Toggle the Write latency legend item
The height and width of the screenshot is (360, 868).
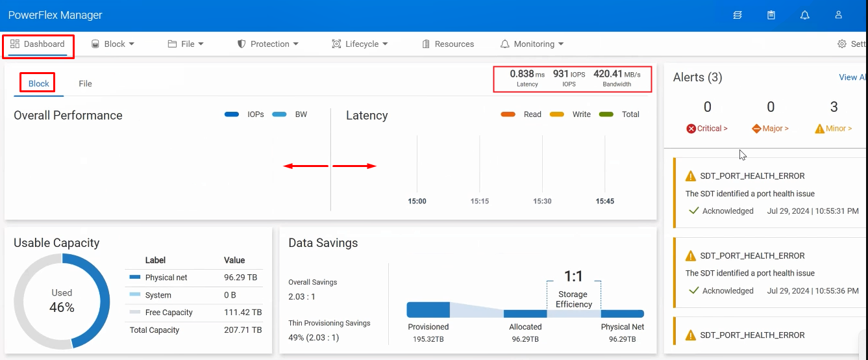click(x=570, y=114)
